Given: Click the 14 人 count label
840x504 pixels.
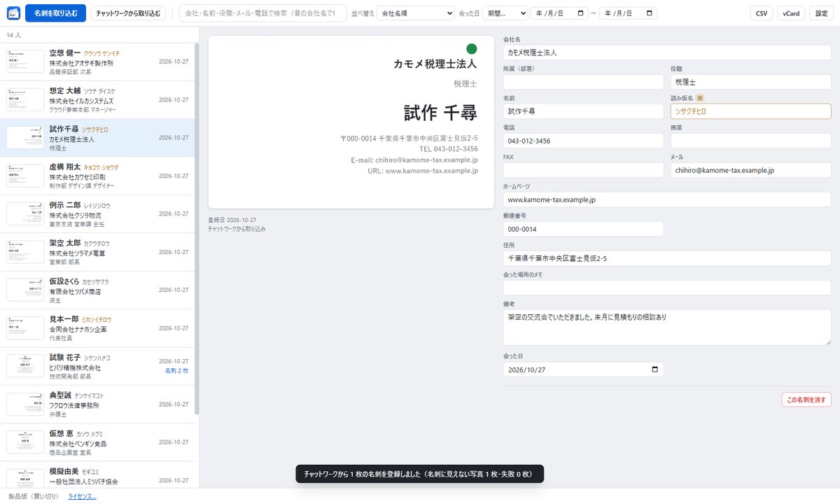Looking at the screenshot, I should pos(13,34).
